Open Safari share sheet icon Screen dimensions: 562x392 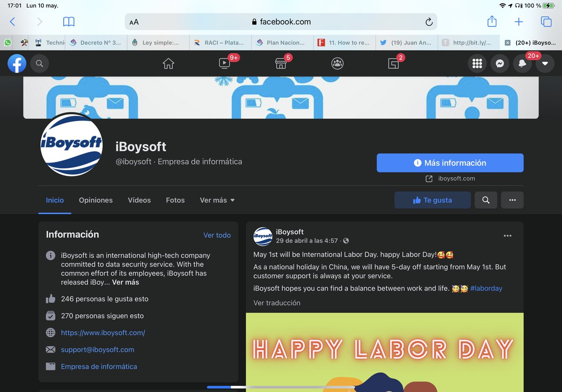[492, 22]
